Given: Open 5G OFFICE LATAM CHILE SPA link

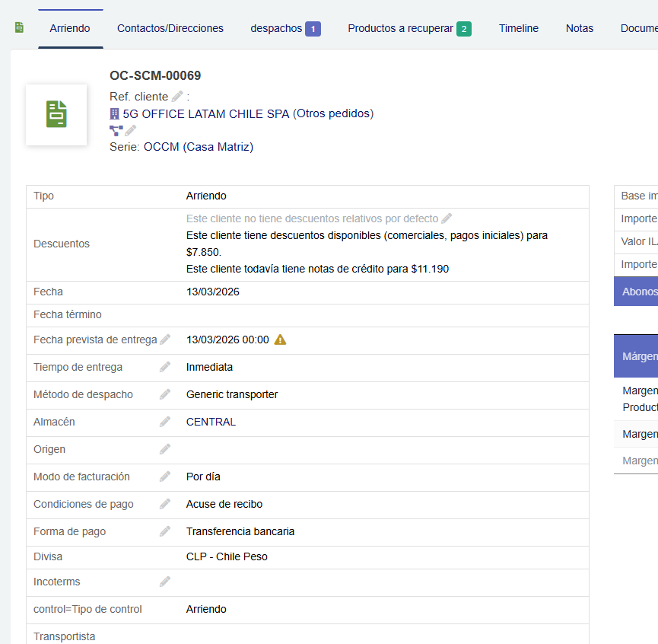Looking at the screenshot, I should click(x=205, y=113).
